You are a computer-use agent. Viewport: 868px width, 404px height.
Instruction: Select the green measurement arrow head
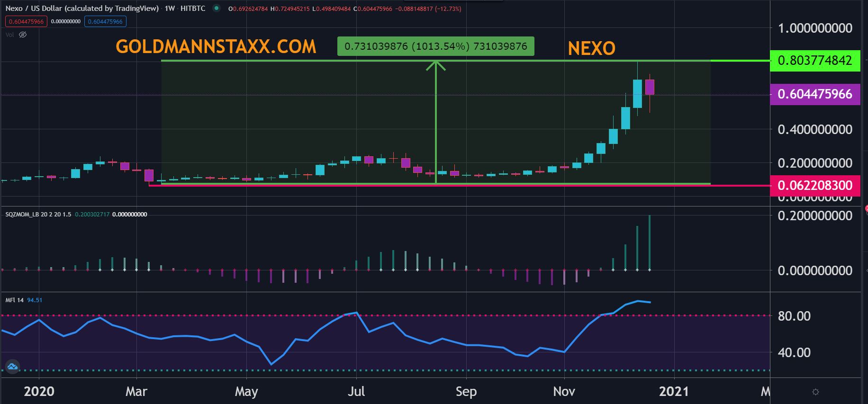435,65
